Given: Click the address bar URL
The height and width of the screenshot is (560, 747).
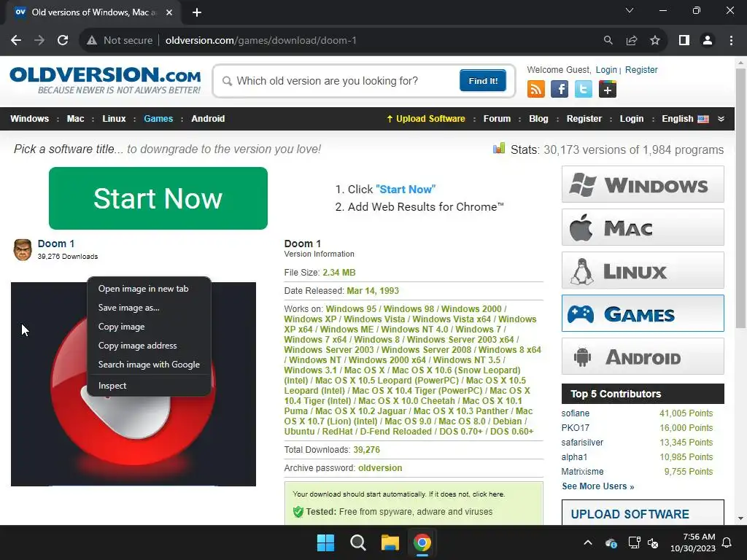Looking at the screenshot, I should tap(260, 41).
